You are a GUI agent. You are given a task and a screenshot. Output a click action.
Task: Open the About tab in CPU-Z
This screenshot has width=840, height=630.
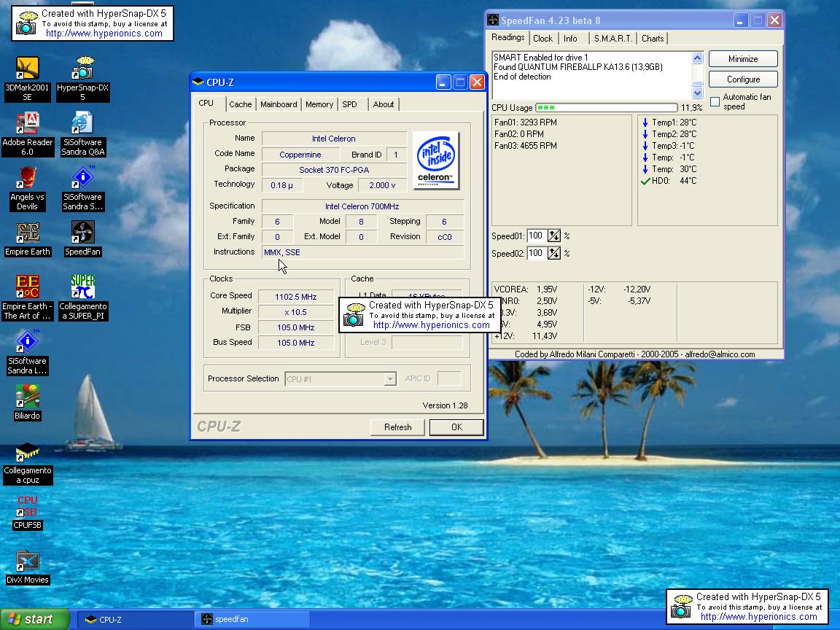(383, 104)
